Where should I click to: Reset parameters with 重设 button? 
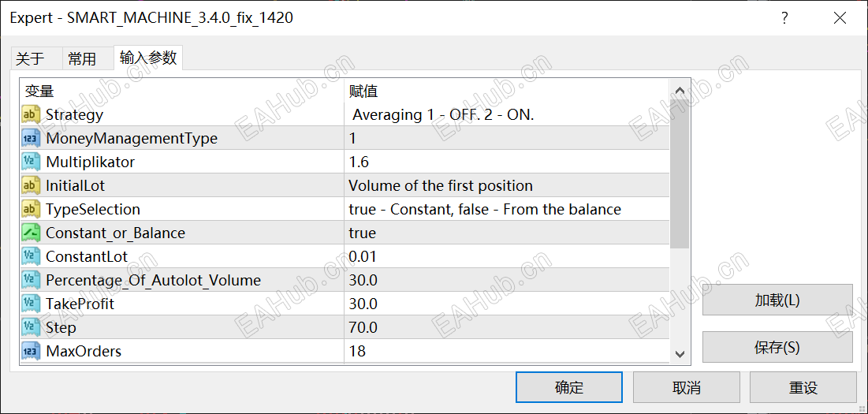[803, 387]
